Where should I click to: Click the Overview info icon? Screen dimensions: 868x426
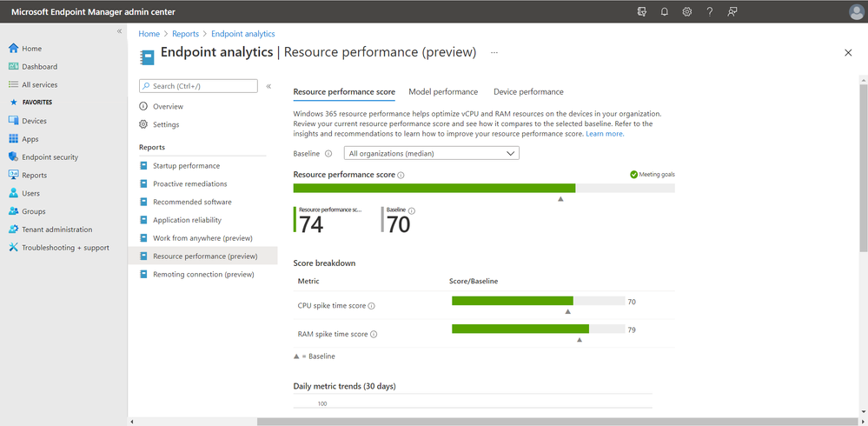143,106
